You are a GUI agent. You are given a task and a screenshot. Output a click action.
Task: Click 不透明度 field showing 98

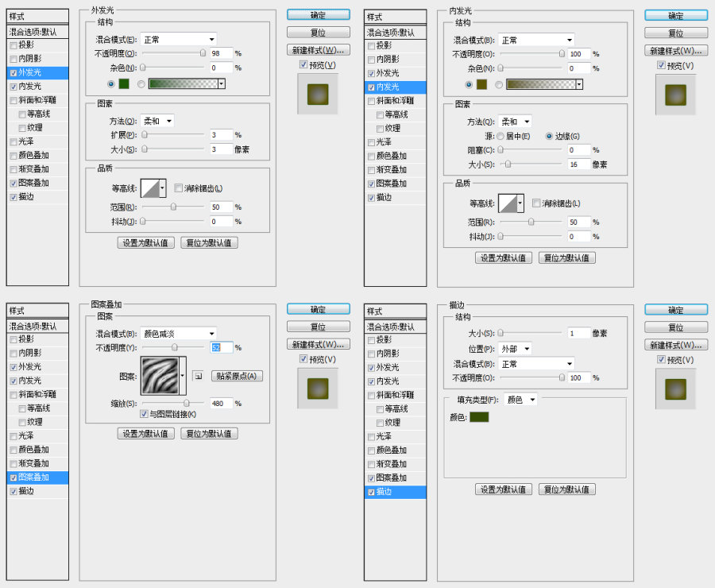click(x=221, y=53)
